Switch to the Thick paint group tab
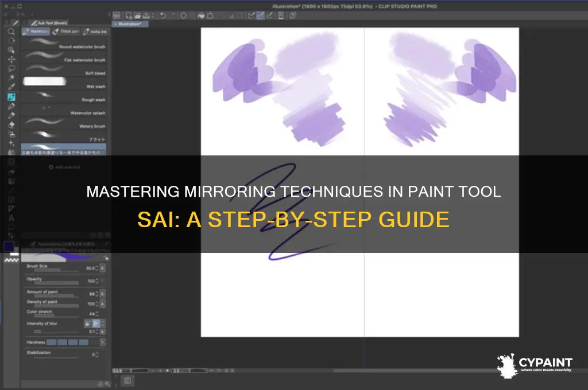 point(65,32)
